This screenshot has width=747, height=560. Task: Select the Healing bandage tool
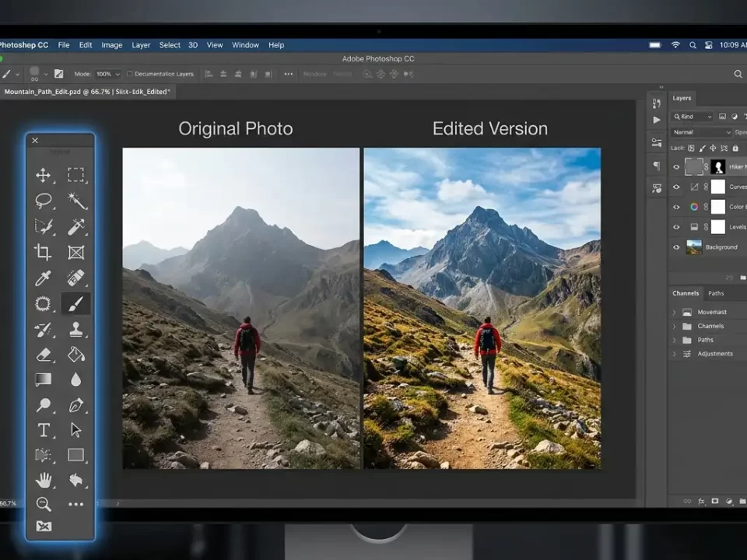point(75,278)
